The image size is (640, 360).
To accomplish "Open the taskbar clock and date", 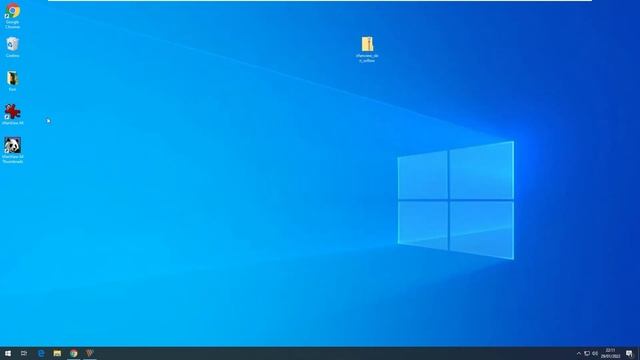I will (610, 353).
